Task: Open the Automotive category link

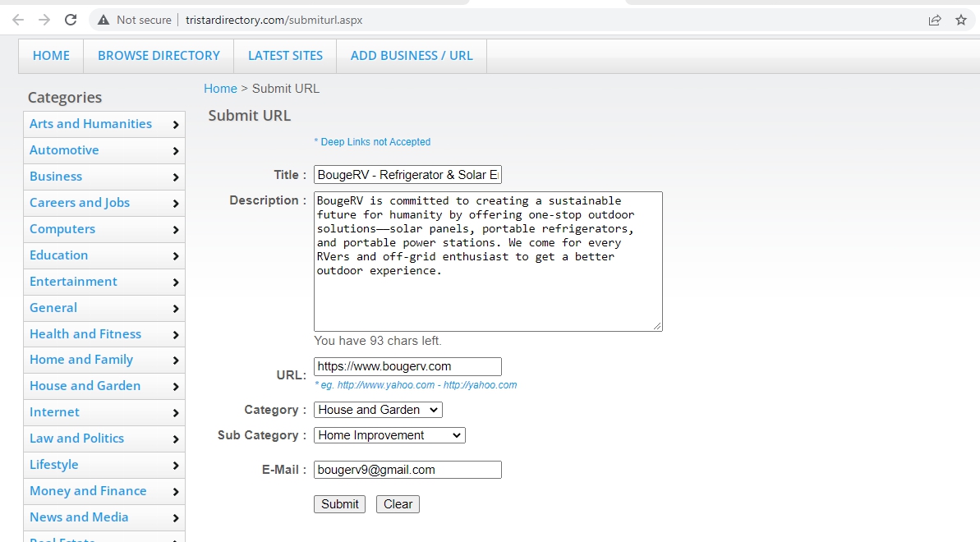Action: point(64,150)
